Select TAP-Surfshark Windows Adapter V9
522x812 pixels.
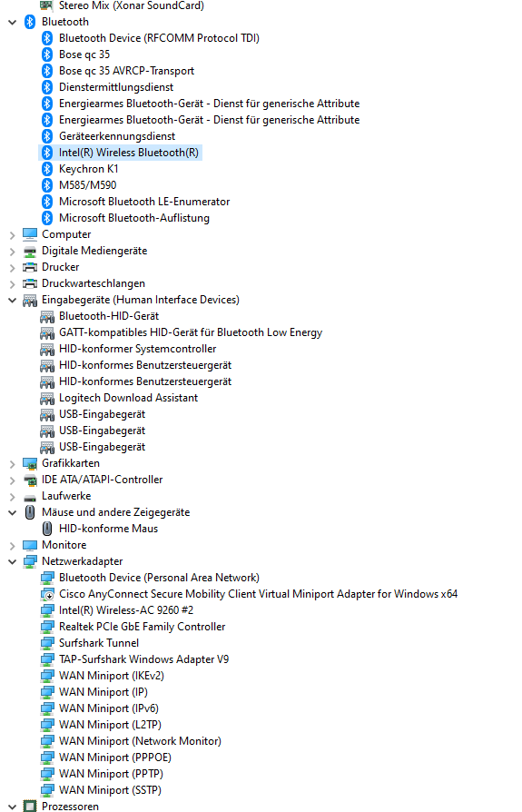[143, 659]
